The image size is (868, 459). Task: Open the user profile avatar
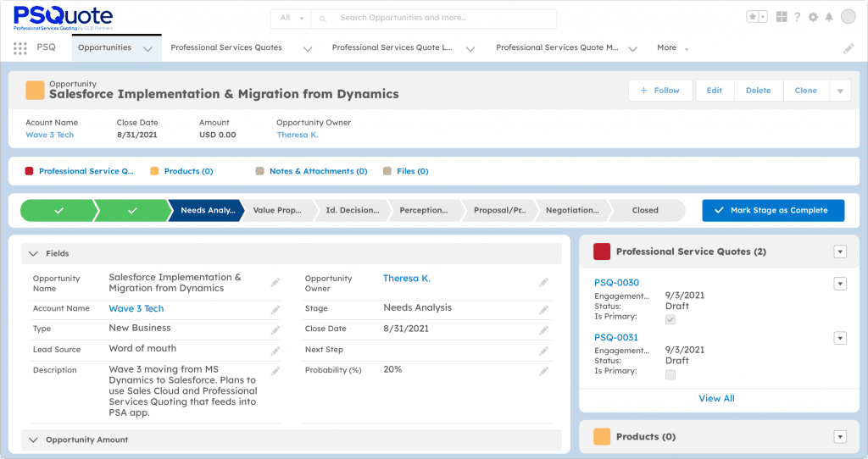(848, 17)
